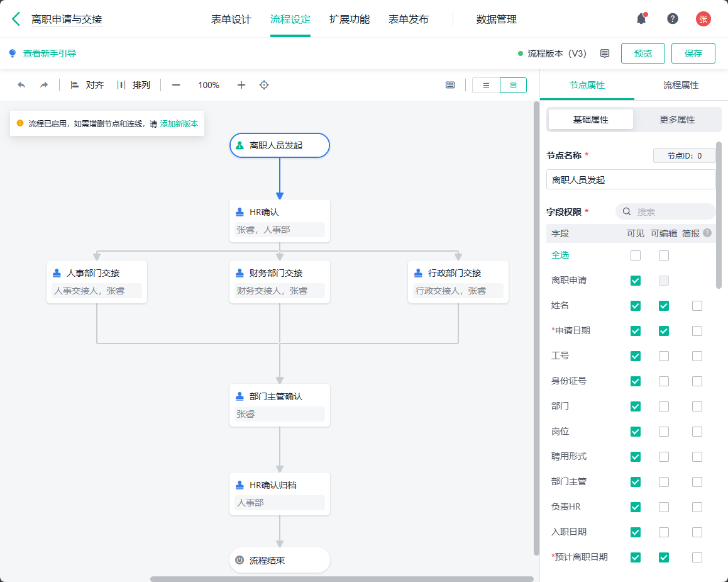728x582 pixels.
Task: Click the 节点ID: 0 badge
Action: pyautogui.click(x=685, y=155)
